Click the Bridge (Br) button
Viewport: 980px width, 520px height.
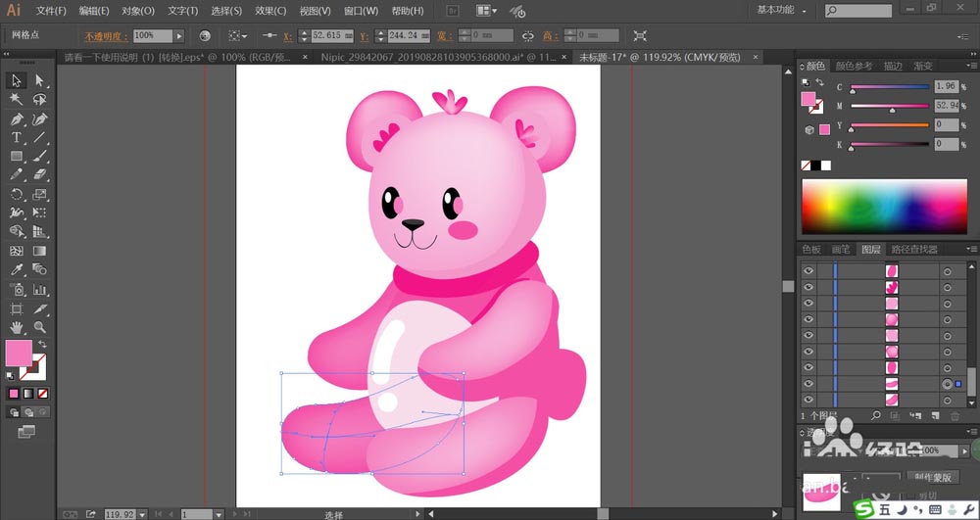coord(453,11)
